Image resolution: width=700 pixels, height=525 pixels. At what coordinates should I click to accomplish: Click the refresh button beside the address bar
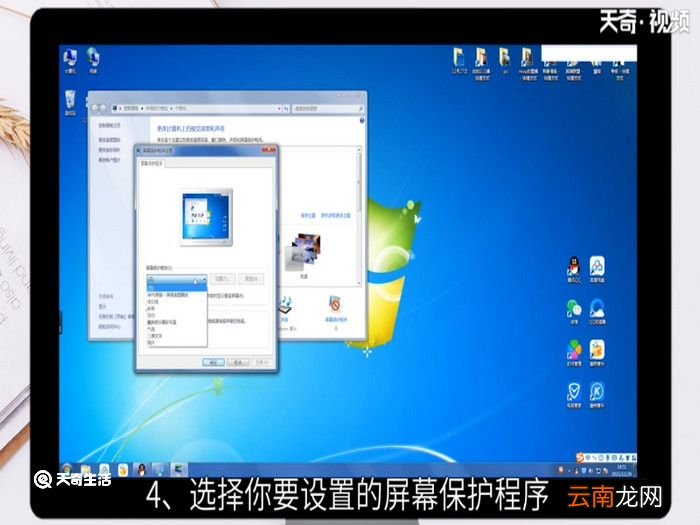point(286,108)
